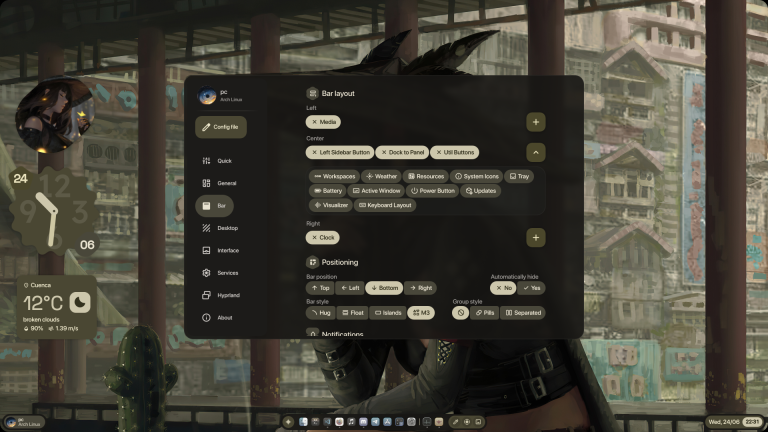Click the round avatar picture on desktop
Image resolution: width=768 pixels, height=432 pixels.
coord(55,115)
